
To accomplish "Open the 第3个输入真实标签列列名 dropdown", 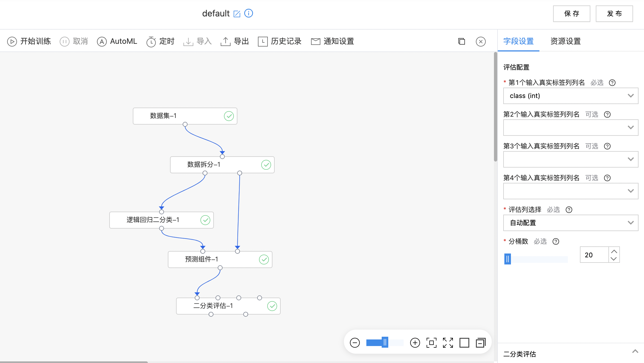I will [x=571, y=159].
